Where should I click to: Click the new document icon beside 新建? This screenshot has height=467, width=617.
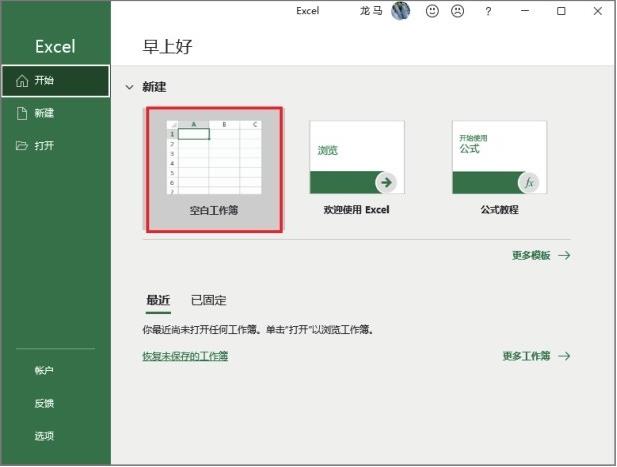22,113
